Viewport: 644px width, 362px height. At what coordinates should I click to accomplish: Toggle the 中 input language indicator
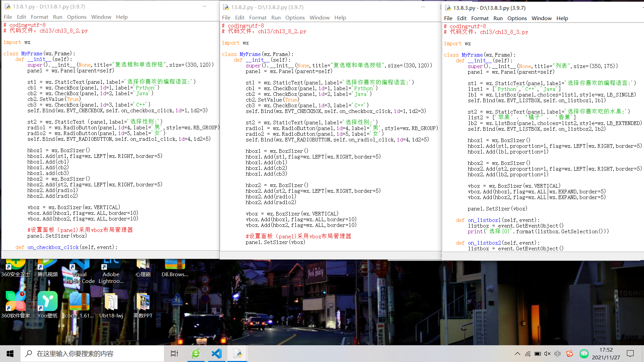(557, 354)
